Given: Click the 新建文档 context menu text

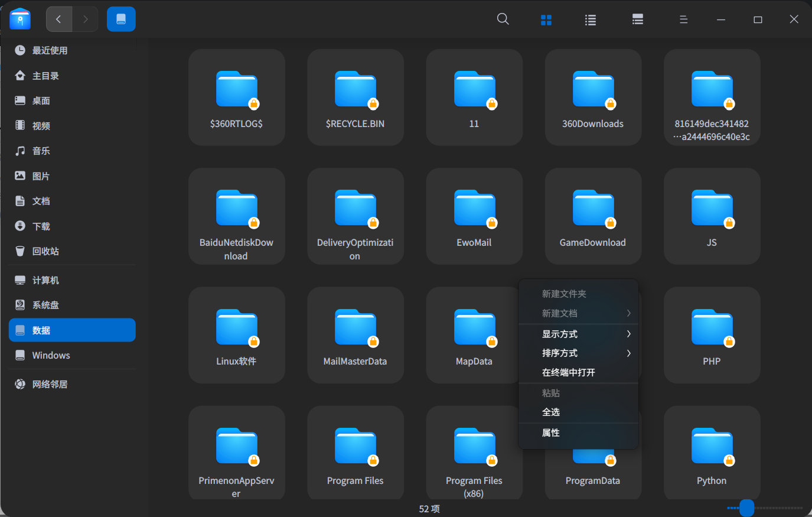Looking at the screenshot, I should (x=560, y=313).
